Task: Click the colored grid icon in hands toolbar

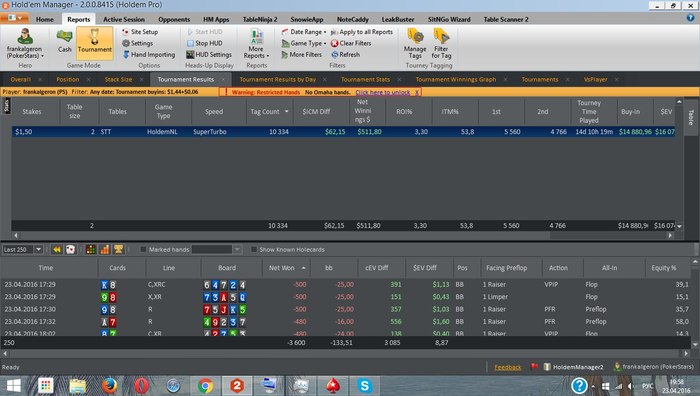Action: [x=91, y=250]
